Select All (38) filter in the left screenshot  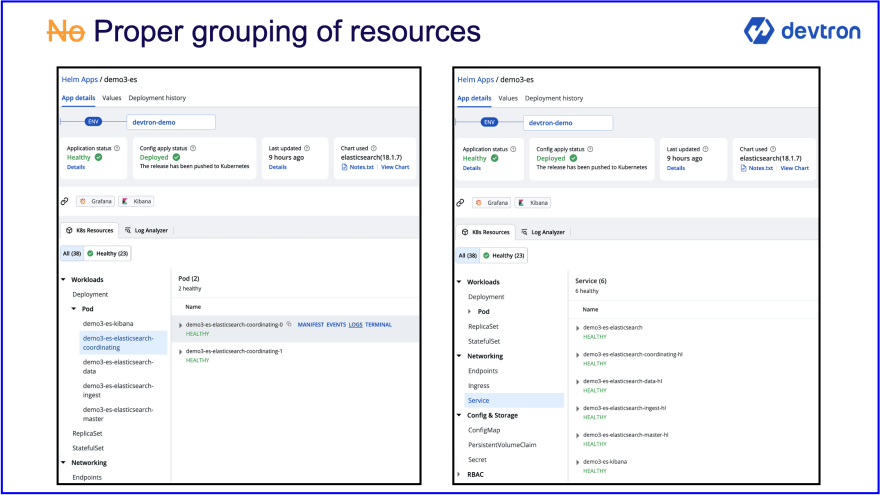[72, 253]
